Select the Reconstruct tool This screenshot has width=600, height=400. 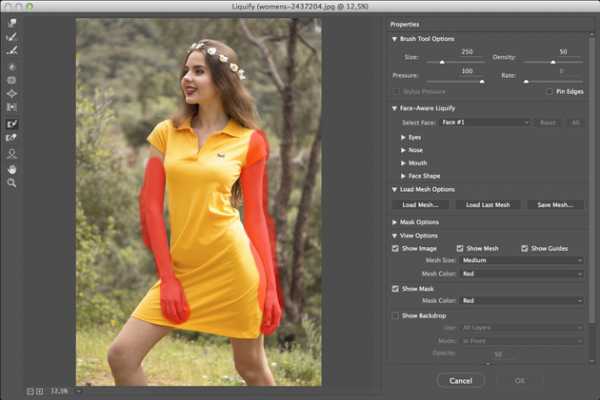pos(12,37)
